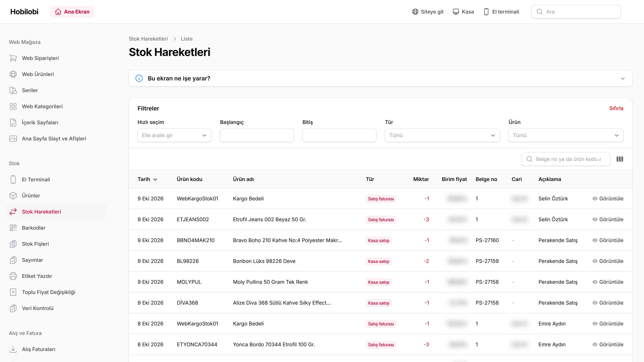The image size is (644, 362).
Task: Click the Başlangıç date field
Action: tap(257, 135)
